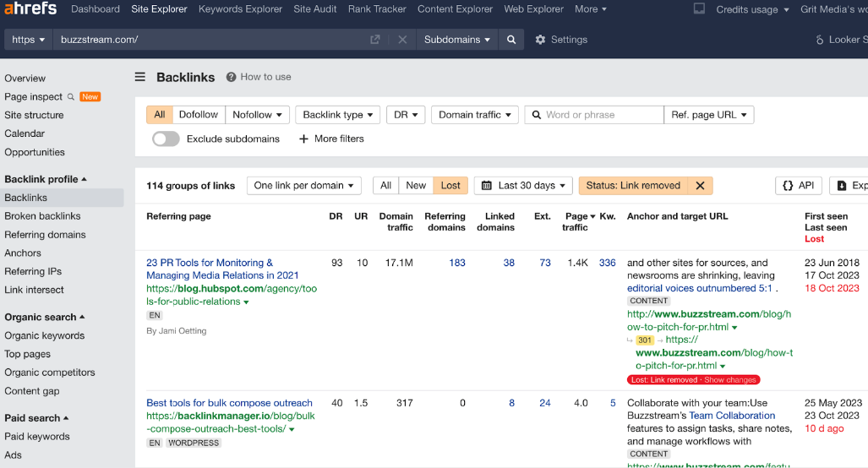Click the Settings gear icon
Viewport: 868px width, 468px height.
coord(540,39)
